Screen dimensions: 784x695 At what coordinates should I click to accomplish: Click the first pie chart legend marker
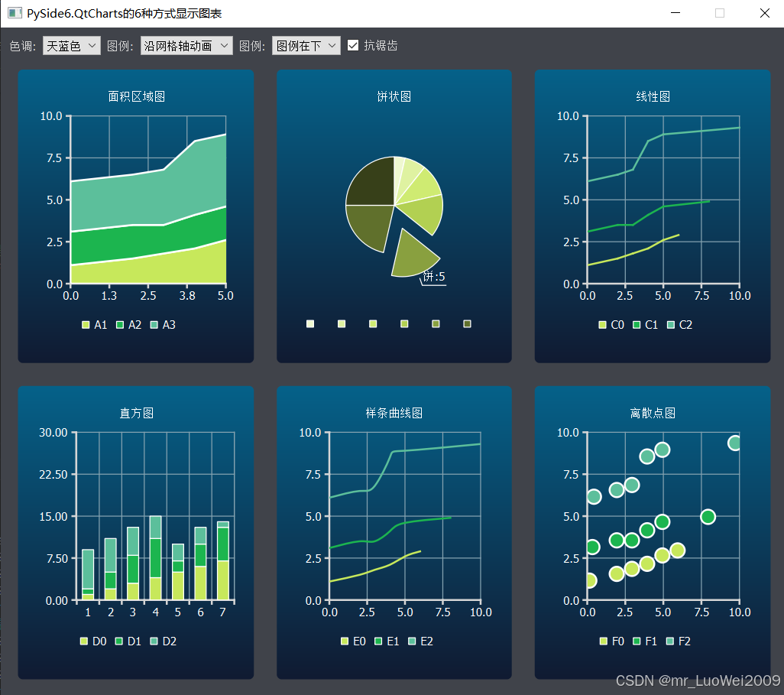pos(310,323)
